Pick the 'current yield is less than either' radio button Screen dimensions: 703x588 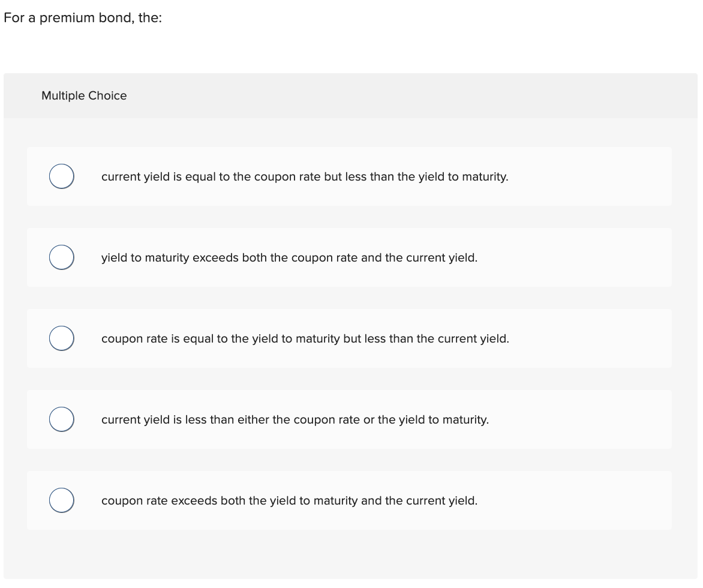(x=62, y=419)
